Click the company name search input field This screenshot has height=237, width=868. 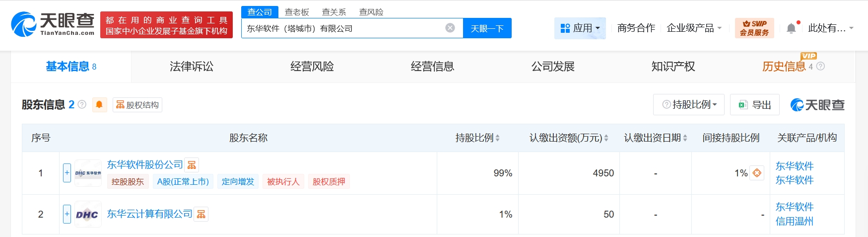point(342,28)
